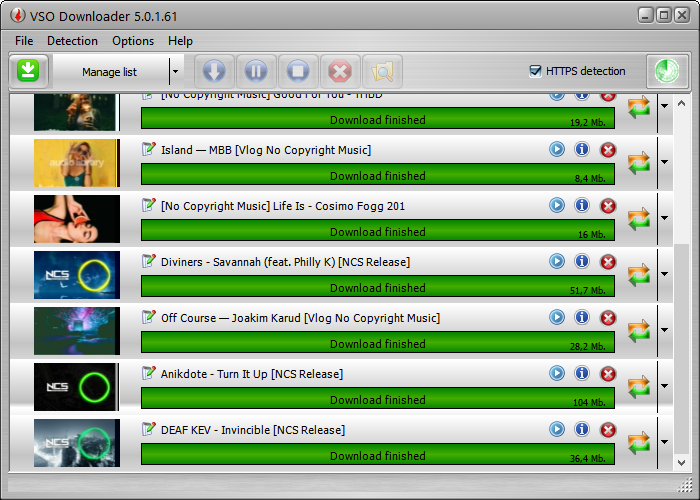Convert the Off Course — Joakim Karud file

[639, 331]
